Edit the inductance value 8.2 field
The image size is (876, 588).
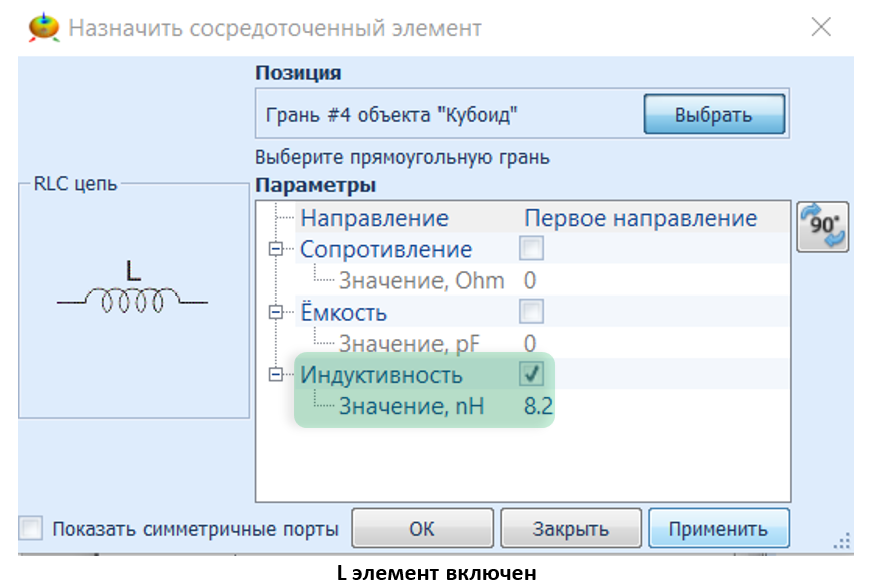(538, 406)
